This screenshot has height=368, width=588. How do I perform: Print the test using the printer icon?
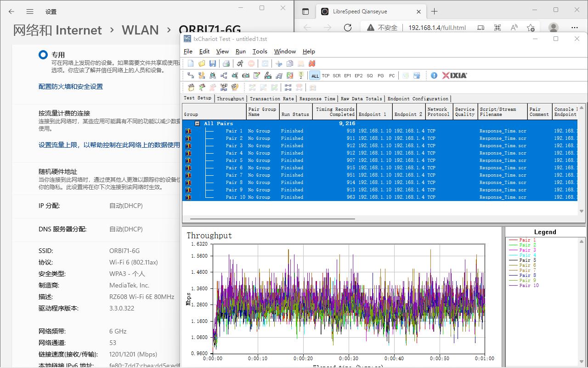point(225,63)
